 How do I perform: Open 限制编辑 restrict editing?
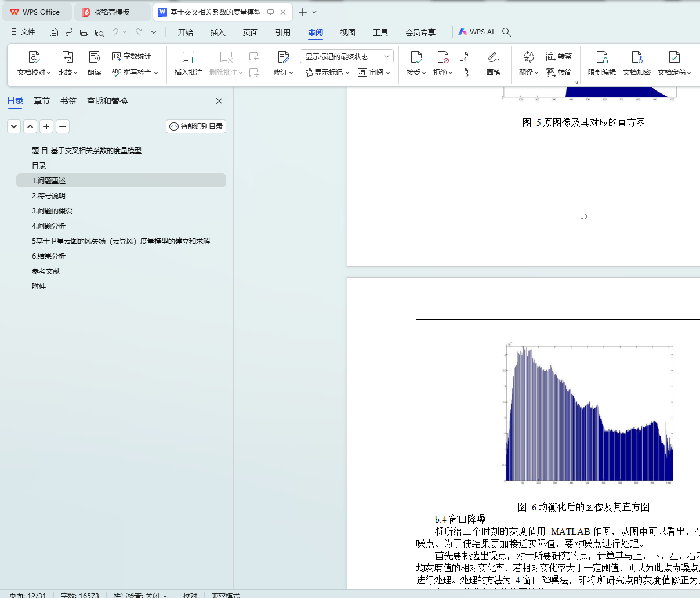(x=602, y=63)
